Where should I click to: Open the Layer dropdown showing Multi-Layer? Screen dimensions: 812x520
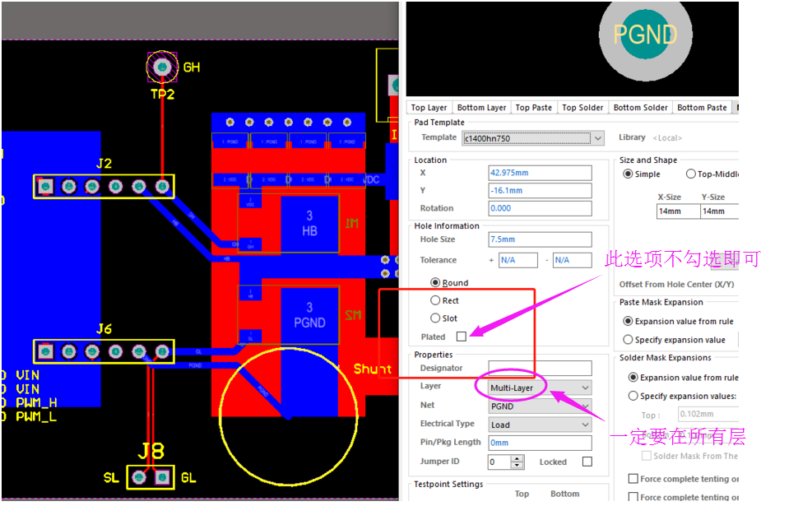[540, 388]
